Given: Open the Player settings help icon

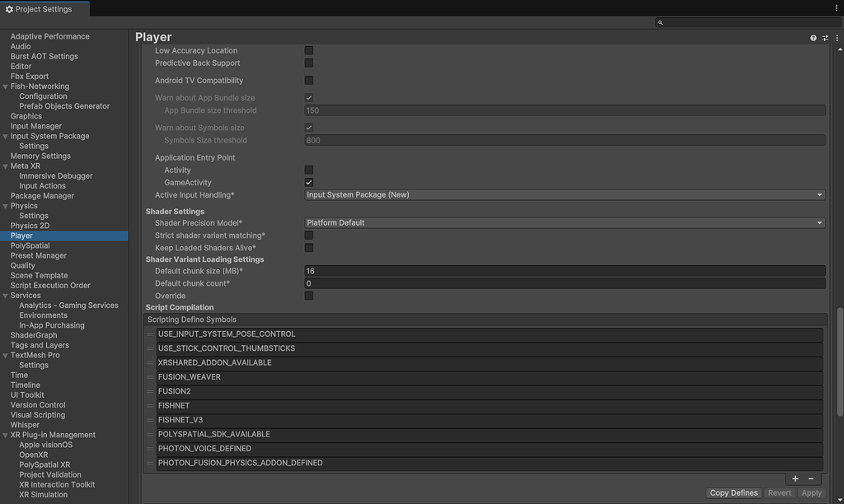Looking at the screenshot, I should click(813, 37).
